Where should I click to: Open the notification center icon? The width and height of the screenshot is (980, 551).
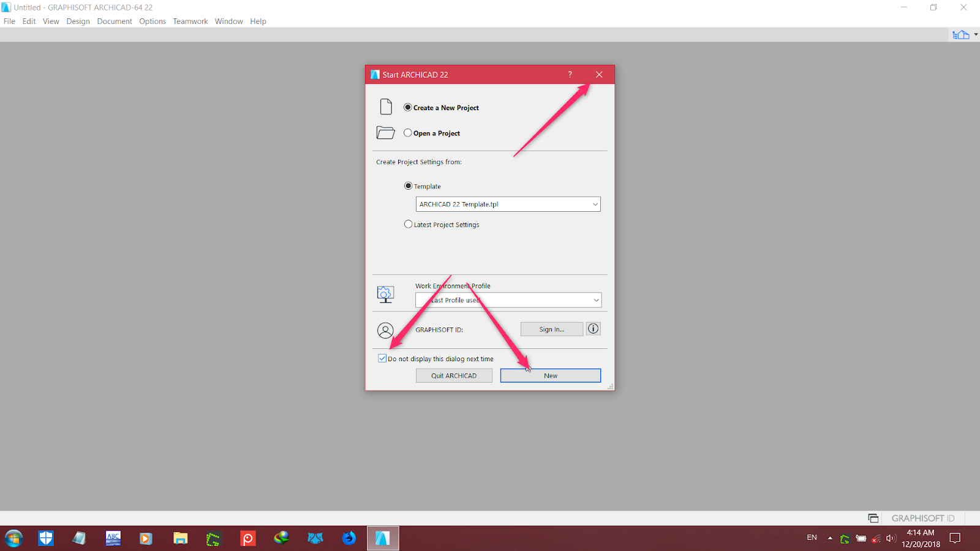[x=955, y=538]
